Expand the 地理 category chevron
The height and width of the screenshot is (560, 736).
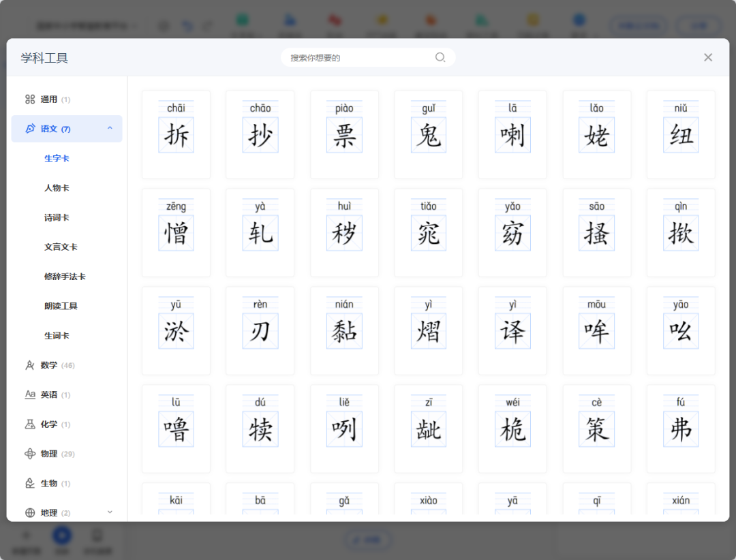[x=110, y=512]
